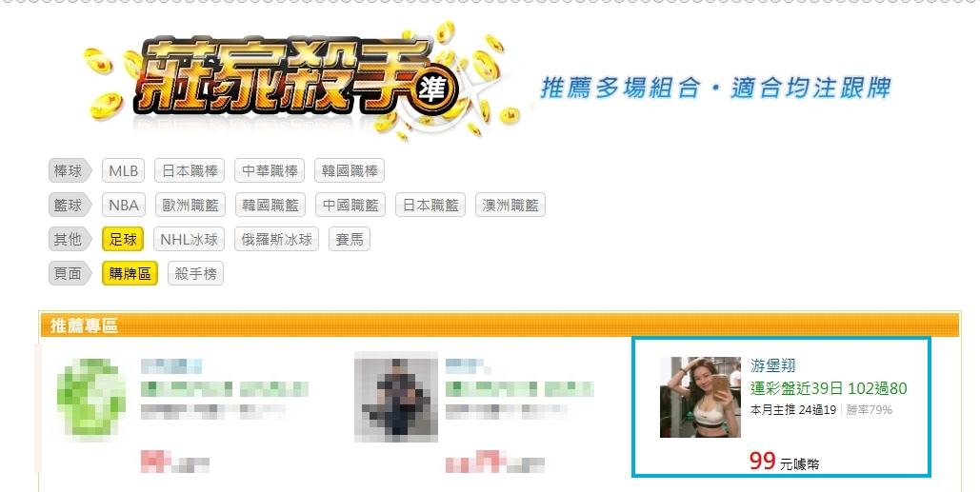Open the 韓國職棒 category
This screenshot has width=980, height=492.
(350, 170)
